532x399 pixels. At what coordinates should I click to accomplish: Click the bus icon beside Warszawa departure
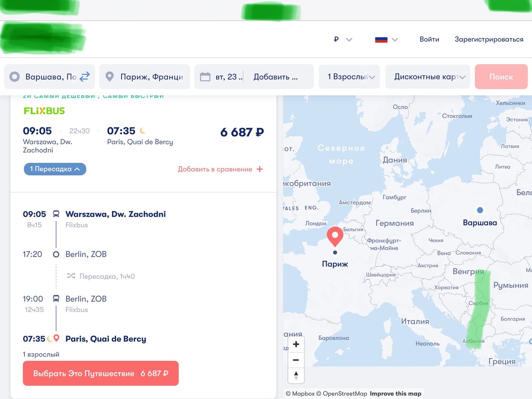click(x=56, y=213)
